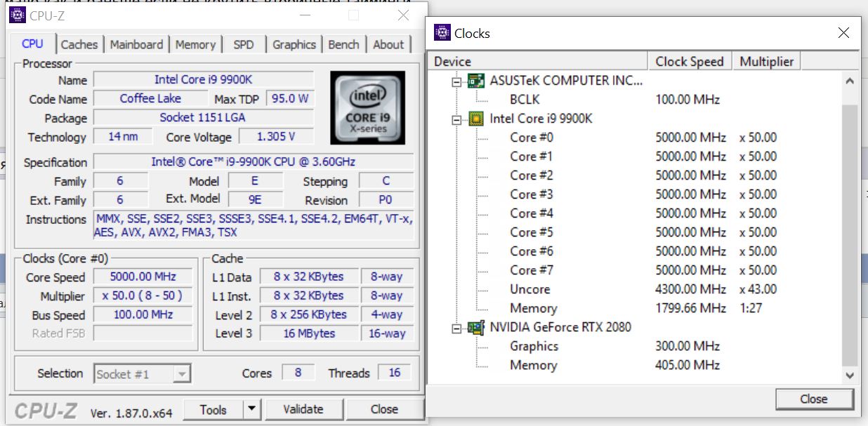Open the Memory tab
Image resolution: width=868 pixels, height=426 pixels.
tap(195, 44)
